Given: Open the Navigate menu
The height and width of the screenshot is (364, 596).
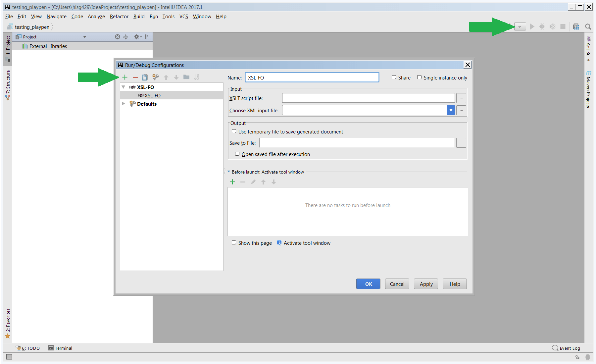Looking at the screenshot, I should click(x=57, y=17).
